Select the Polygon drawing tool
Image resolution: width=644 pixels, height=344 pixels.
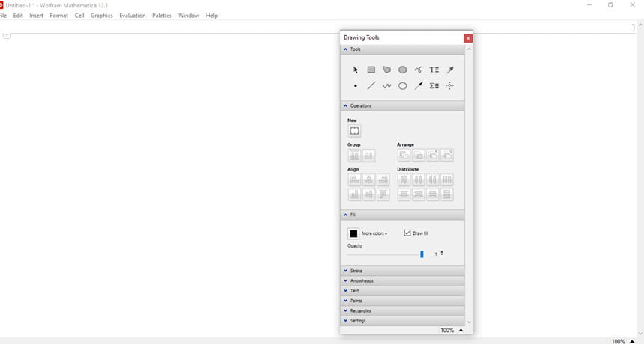386,70
